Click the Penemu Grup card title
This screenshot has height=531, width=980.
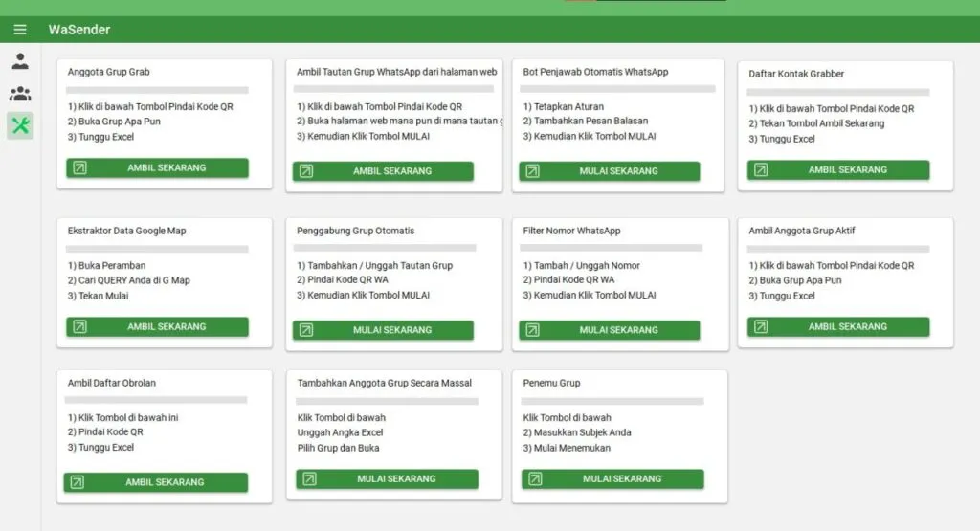point(551,383)
